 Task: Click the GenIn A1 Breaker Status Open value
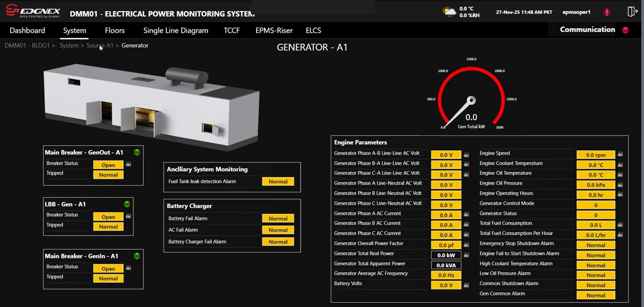tap(108, 269)
